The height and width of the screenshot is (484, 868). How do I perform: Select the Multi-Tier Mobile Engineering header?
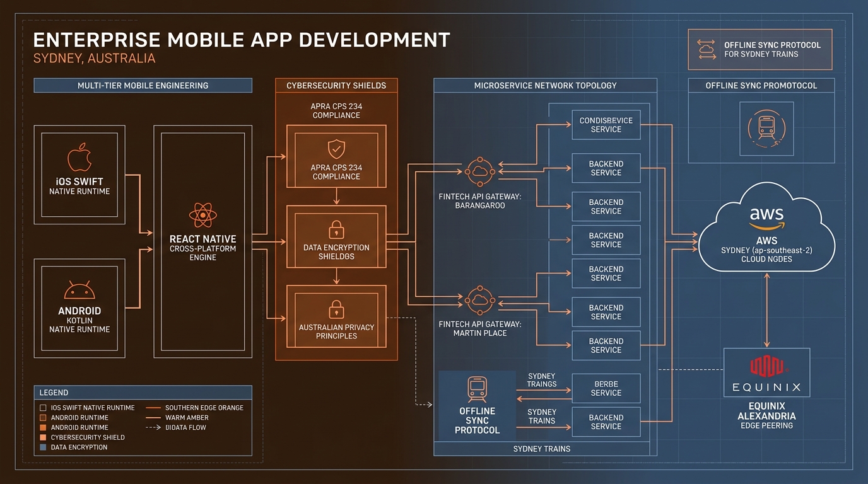click(143, 85)
